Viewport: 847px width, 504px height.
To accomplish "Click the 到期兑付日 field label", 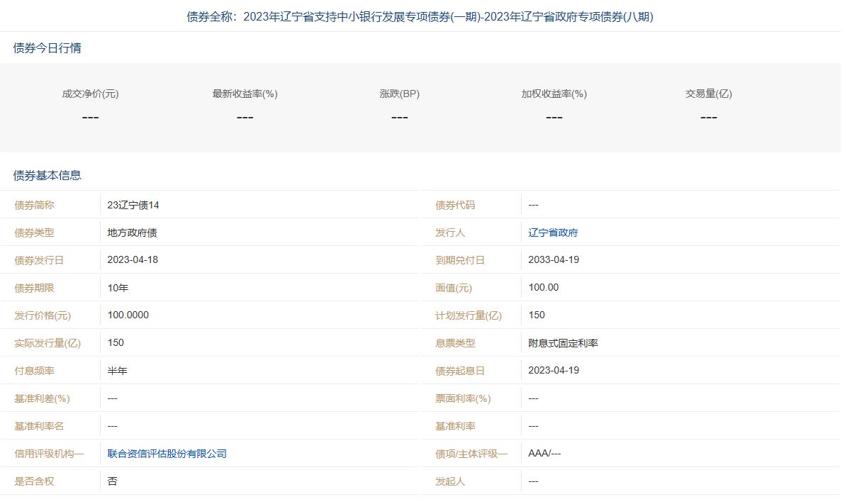I will click(x=460, y=260).
